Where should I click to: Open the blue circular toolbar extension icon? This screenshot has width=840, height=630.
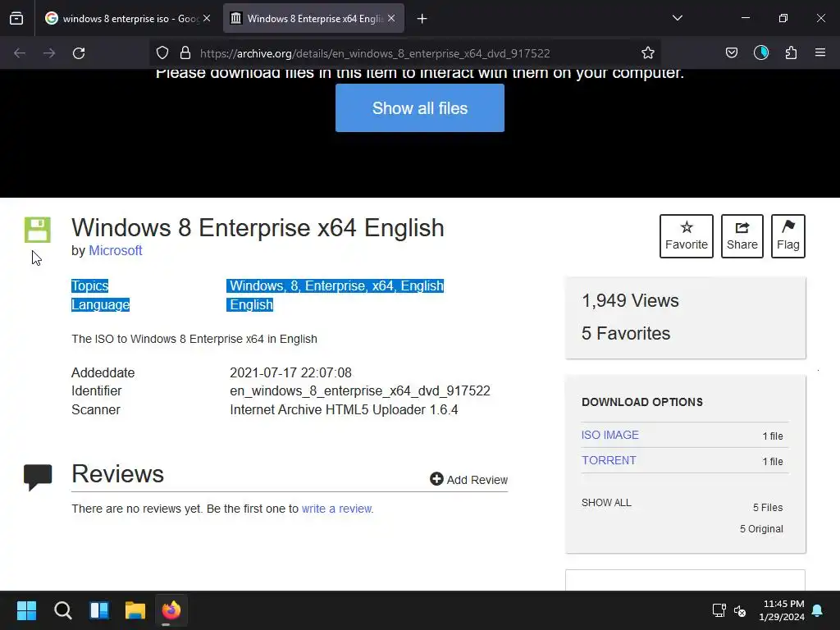pos(761,53)
